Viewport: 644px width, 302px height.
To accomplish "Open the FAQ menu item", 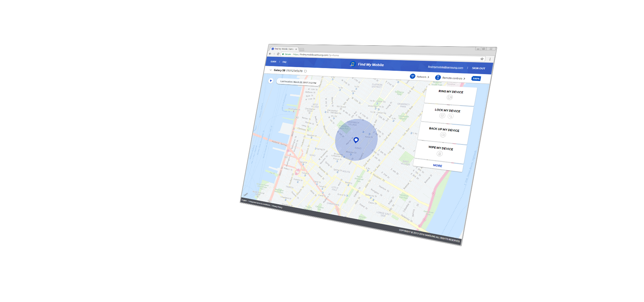I will 284,62.
